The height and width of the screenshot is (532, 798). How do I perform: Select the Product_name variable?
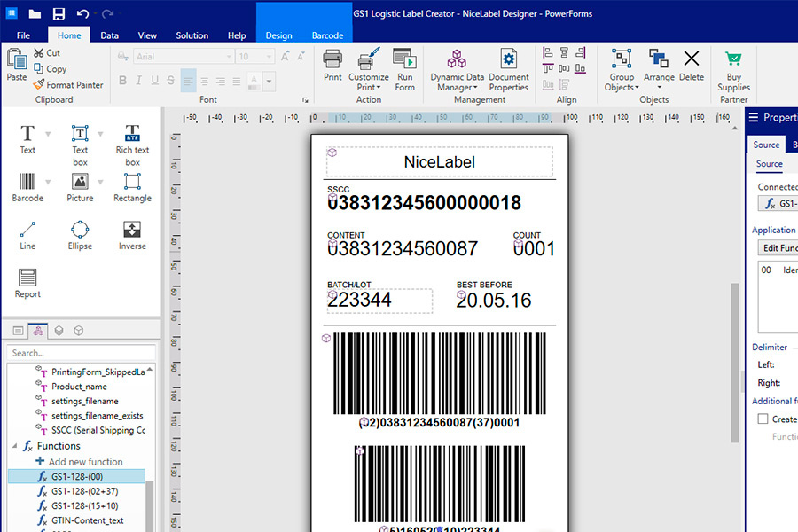(71, 387)
